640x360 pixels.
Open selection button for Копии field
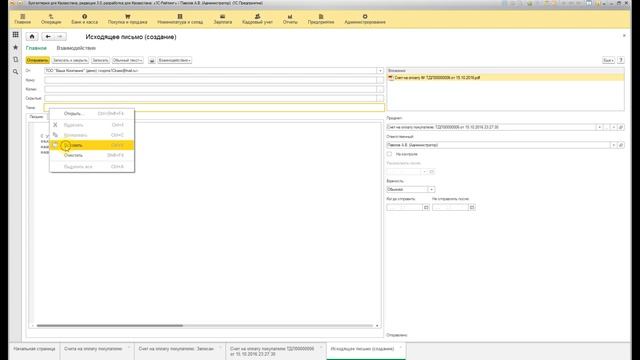380,89
